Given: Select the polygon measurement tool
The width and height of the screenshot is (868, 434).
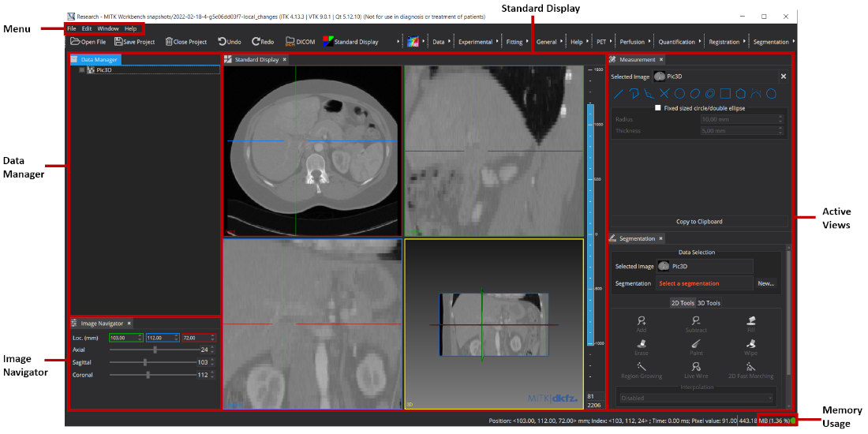Looking at the screenshot, I should [740, 94].
